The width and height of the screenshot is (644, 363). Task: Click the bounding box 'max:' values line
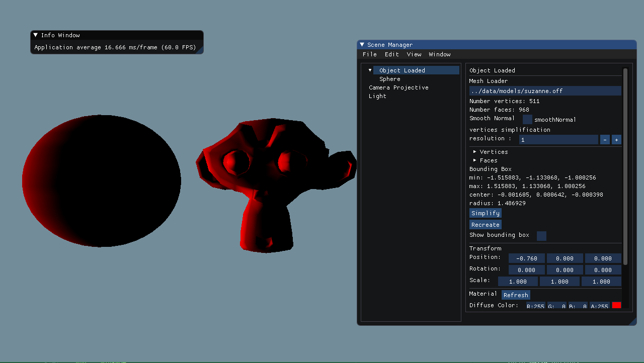[x=527, y=186]
